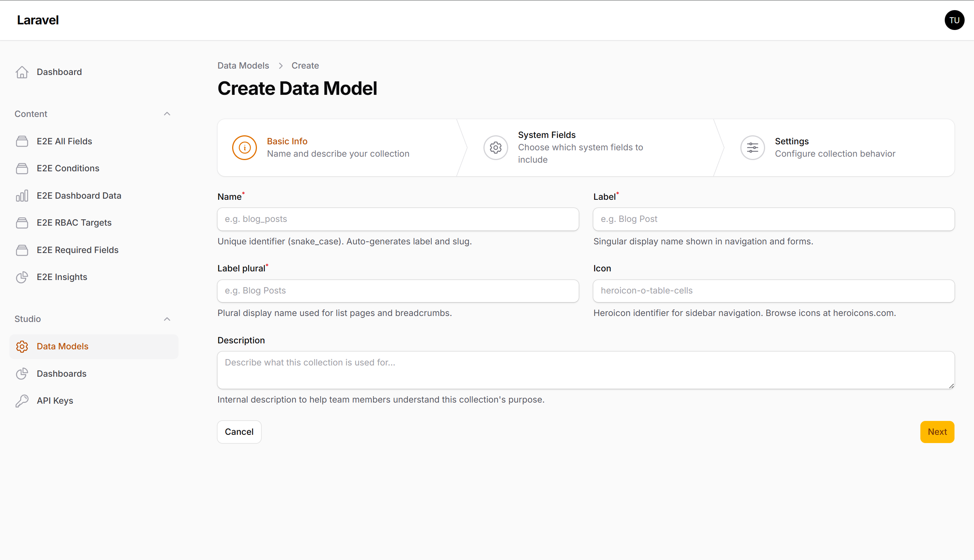974x560 pixels.
Task: Click the E2E Insights pie chart icon
Action: coord(22,277)
